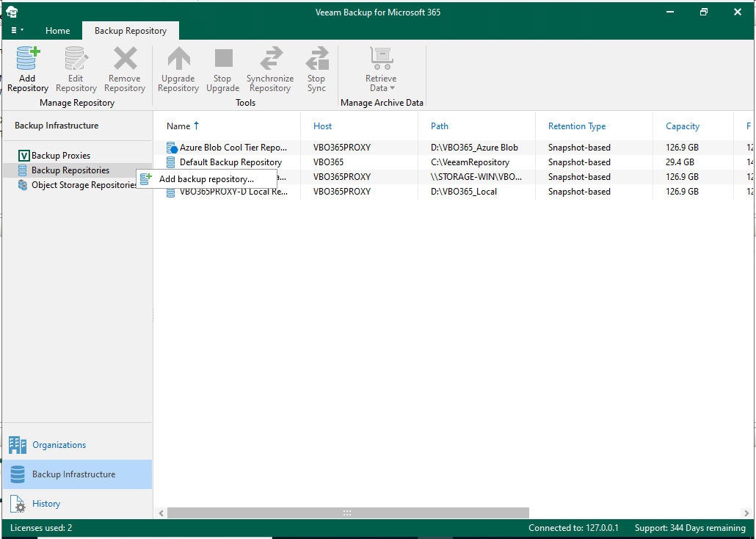Sort the list by Name column
The height and width of the screenshot is (539, 756).
click(178, 126)
